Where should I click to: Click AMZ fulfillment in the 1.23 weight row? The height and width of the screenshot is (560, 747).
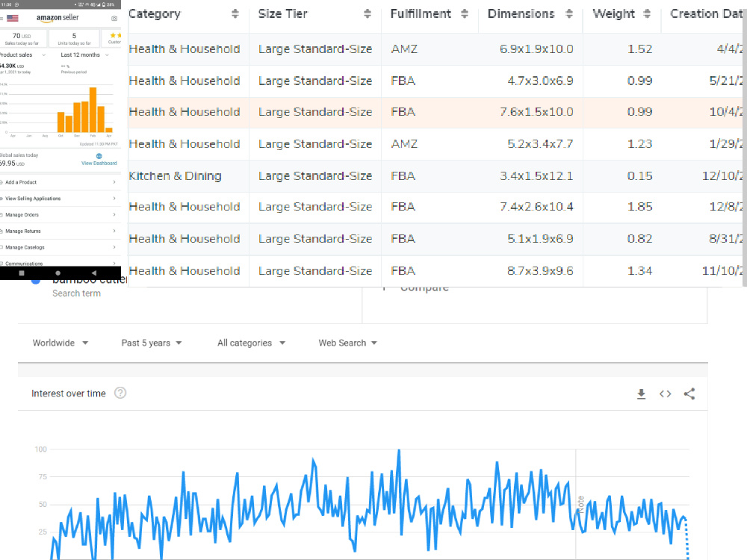click(404, 144)
